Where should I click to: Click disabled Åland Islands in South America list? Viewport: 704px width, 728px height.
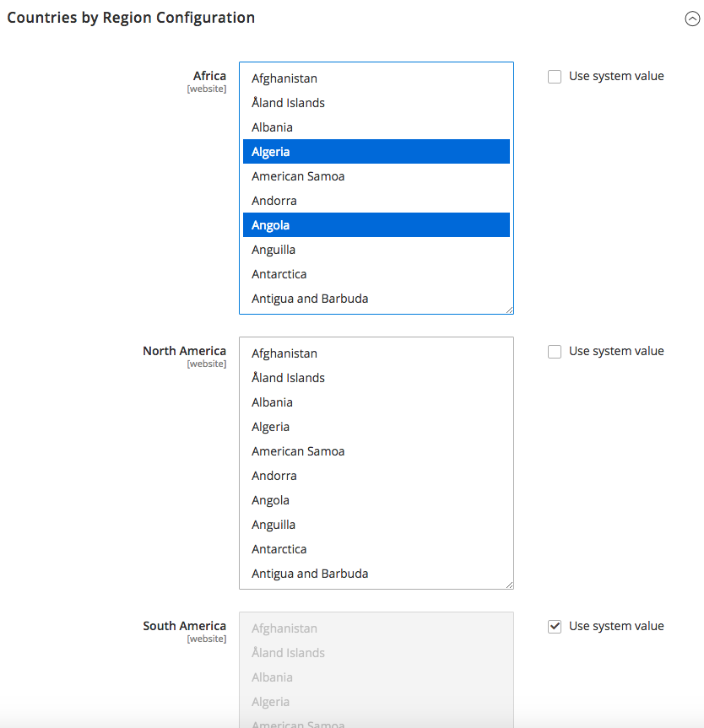[x=376, y=652]
